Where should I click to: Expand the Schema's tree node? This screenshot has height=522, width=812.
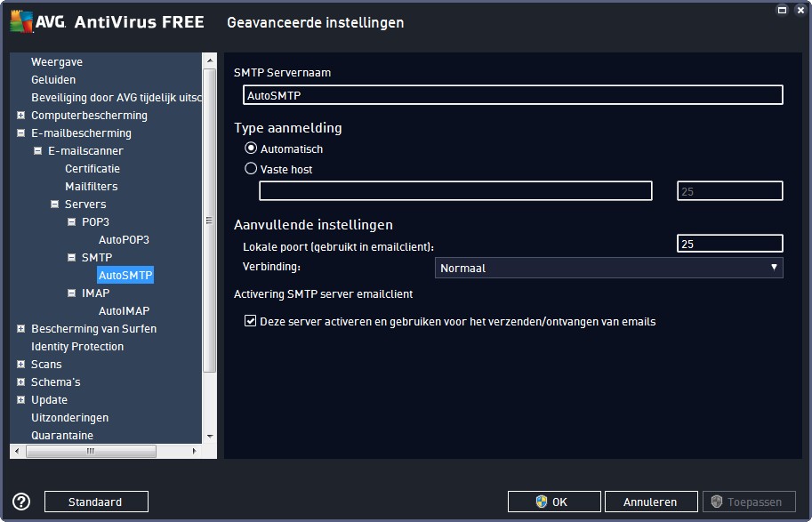tap(20, 381)
